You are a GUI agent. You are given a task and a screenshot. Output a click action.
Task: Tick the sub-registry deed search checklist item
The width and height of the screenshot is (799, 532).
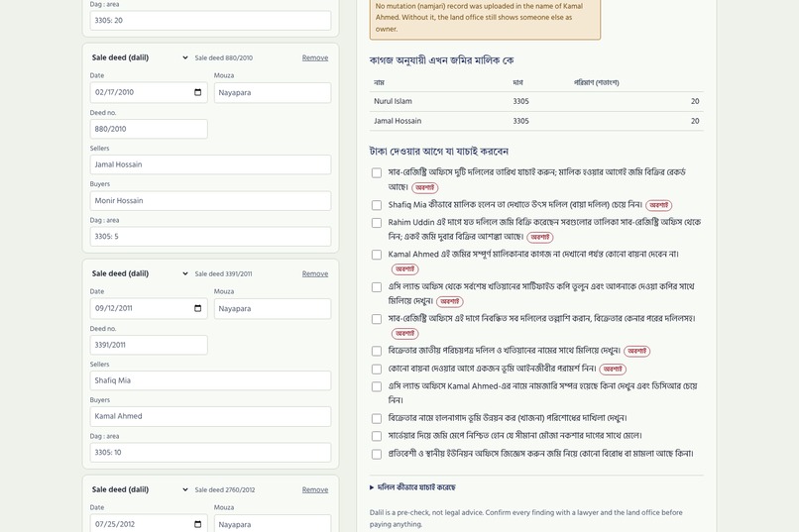pos(377,319)
